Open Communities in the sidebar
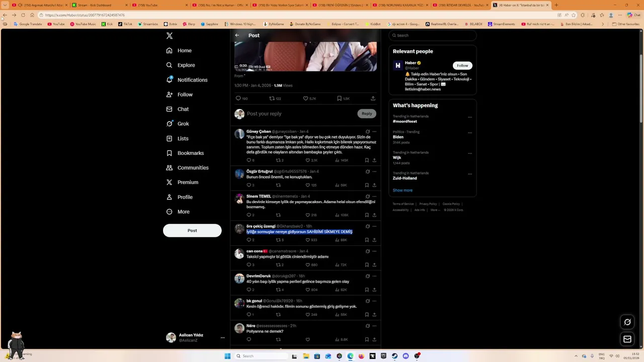This screenshot has height=362, width=644. [187, 167]
